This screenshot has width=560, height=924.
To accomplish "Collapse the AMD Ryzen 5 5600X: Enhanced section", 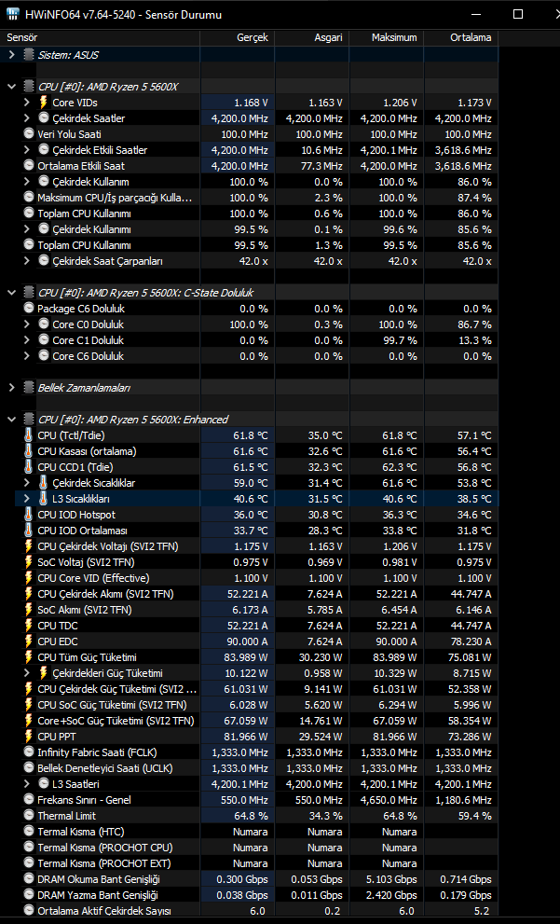I will click(11, 420).
